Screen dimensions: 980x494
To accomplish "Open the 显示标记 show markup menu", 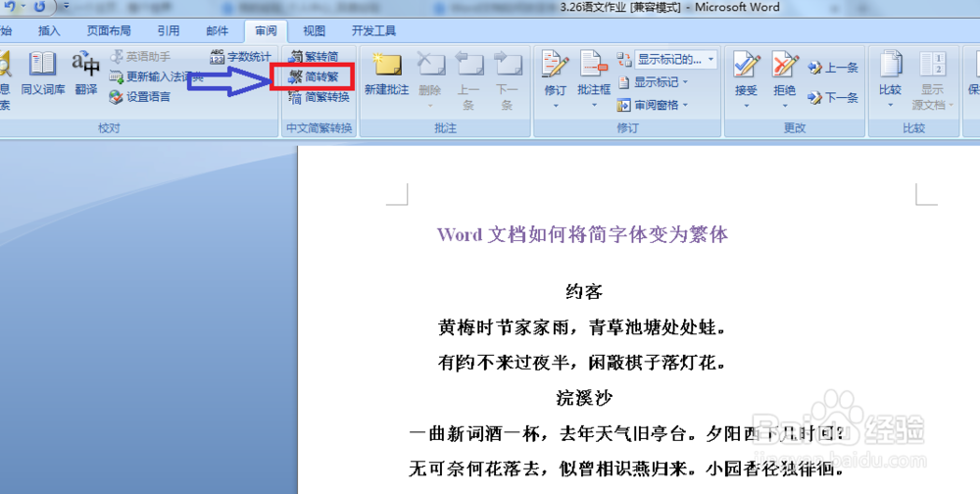I will [653, 82].
